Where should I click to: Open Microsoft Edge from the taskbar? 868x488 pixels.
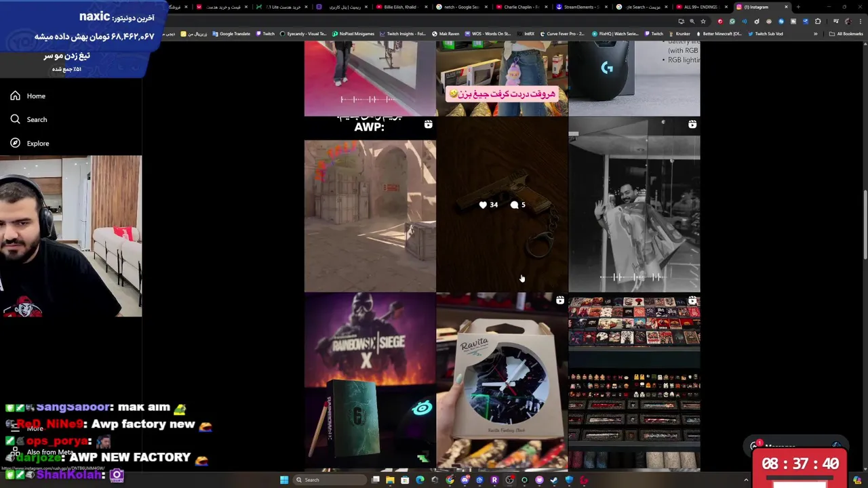[420, 480]
